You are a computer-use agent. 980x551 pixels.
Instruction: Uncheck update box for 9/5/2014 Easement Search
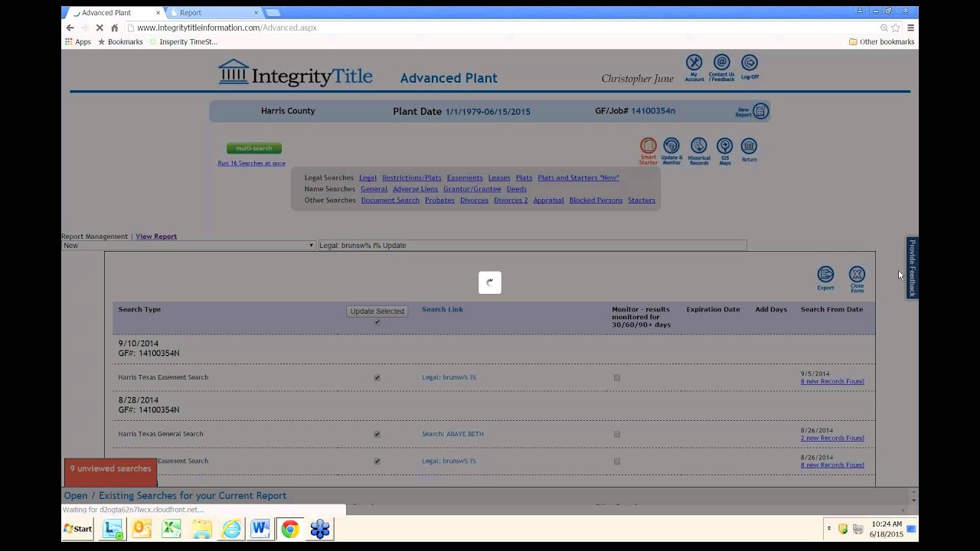[377, 377]
